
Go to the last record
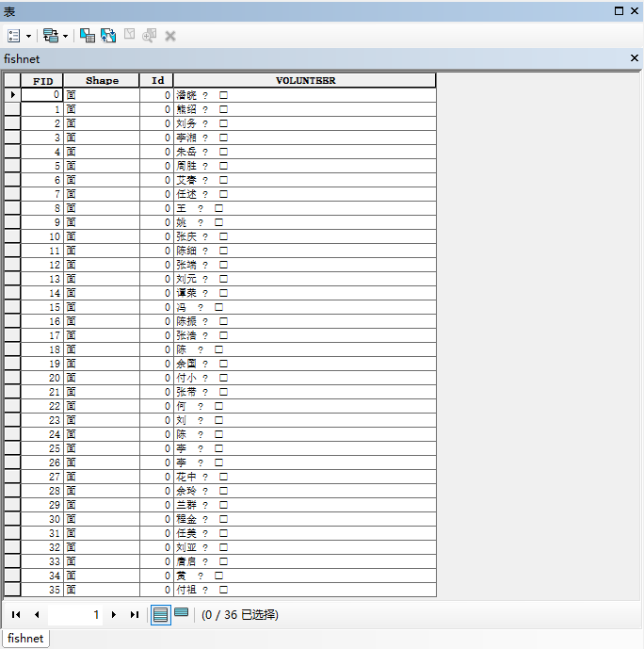click(x=135, y=615)
